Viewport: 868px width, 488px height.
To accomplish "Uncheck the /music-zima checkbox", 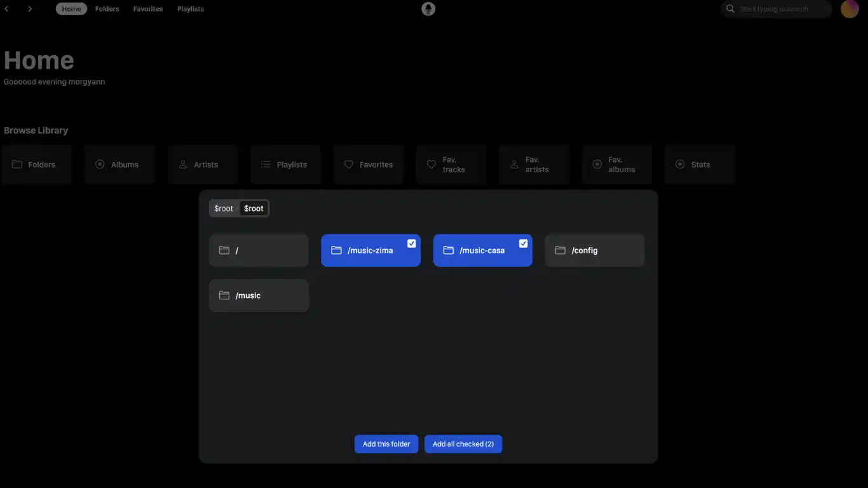I will (x=411, y=243).
